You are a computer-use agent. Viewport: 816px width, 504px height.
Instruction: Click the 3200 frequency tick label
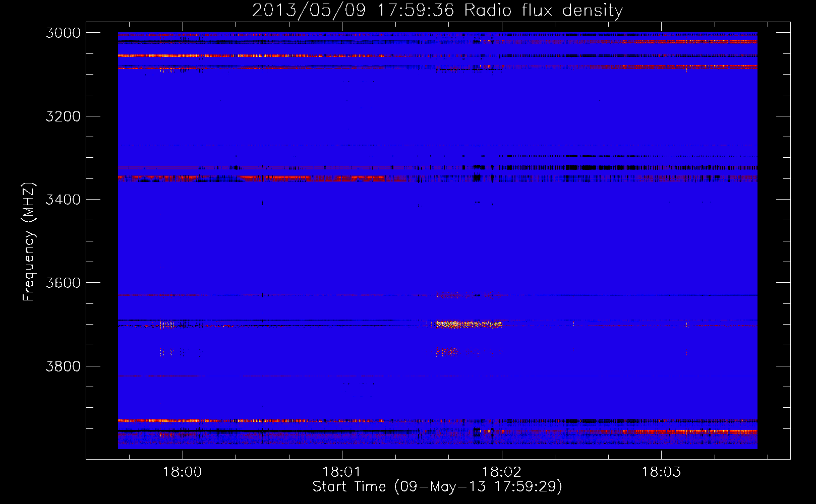pyautogui.click(x=63, y=116)
